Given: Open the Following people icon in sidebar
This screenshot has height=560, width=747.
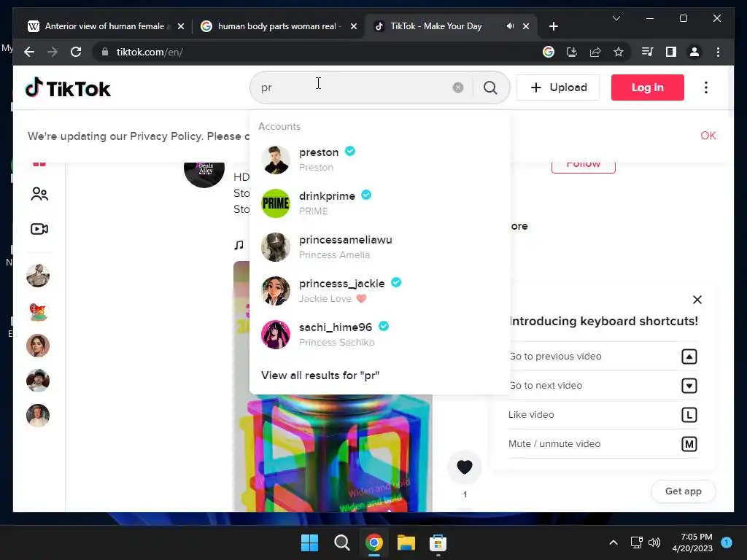Looking at the screenshot, I should coord(39,194).
